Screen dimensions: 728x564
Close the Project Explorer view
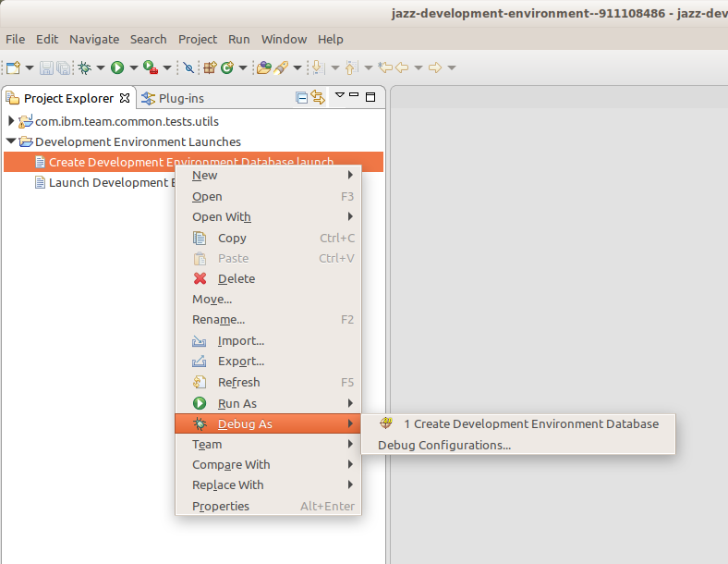click(125, 98)
